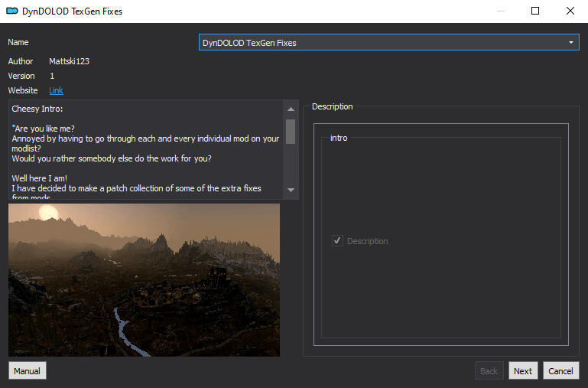Viewport: 588px width, 388px height.
Task: Cancel the installer dialog
Action: [560, 370]
